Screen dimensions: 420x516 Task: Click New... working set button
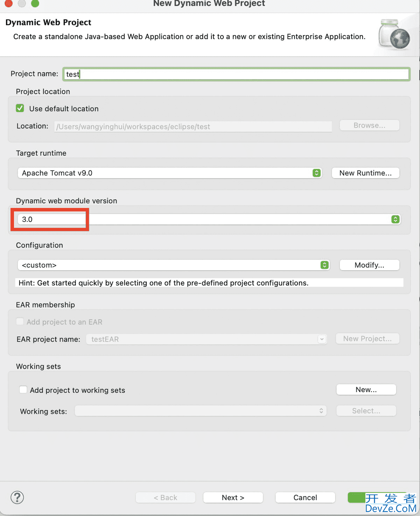tap(366, 390)
